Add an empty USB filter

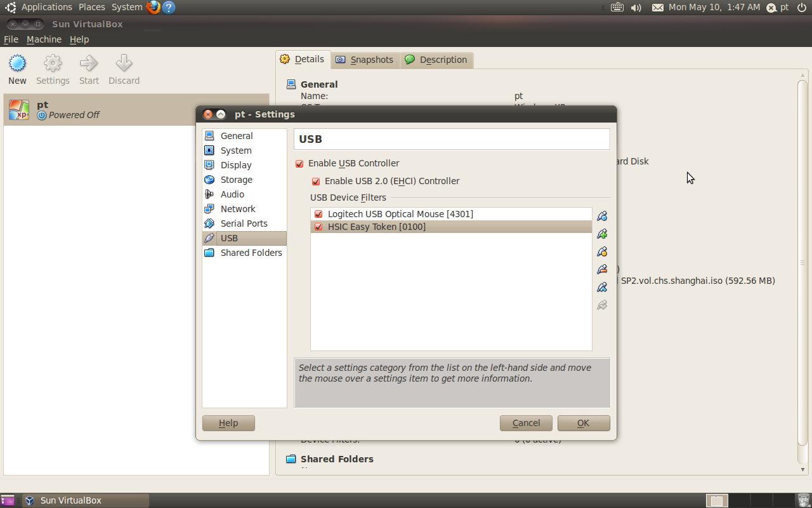coord(602,216)
